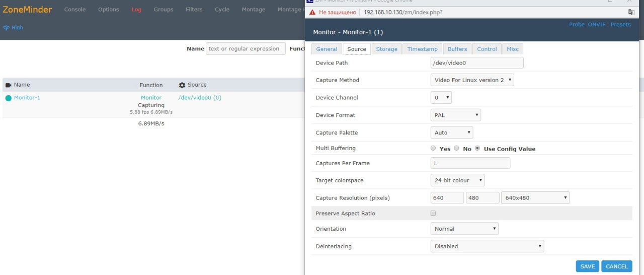Open the Orientation dropdown
Image resolution: width=644 pixels, height=275 pixels.
pos(464,229)
